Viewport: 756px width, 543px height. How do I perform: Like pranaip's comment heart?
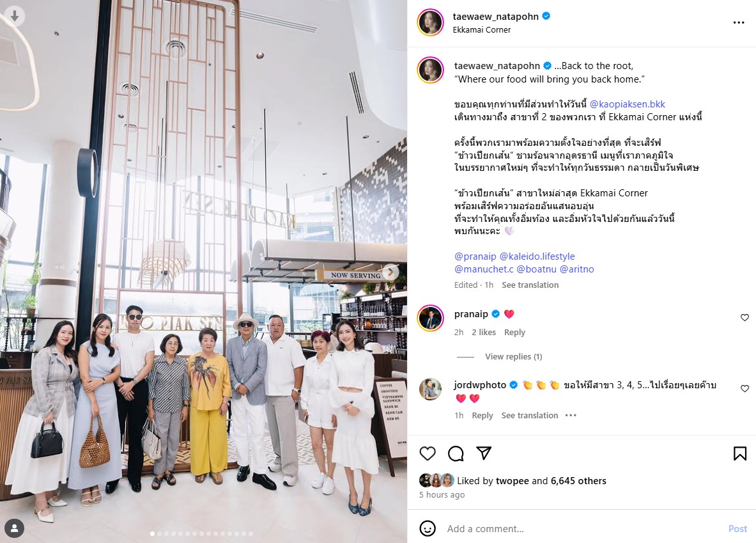[x=744, y=318]
